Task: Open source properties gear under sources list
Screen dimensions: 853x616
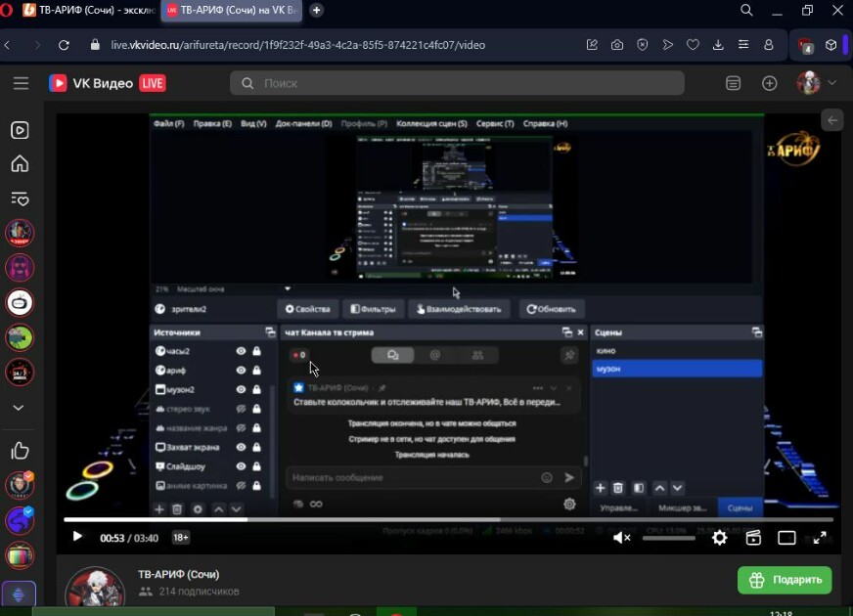Action: tap(198, 508)
